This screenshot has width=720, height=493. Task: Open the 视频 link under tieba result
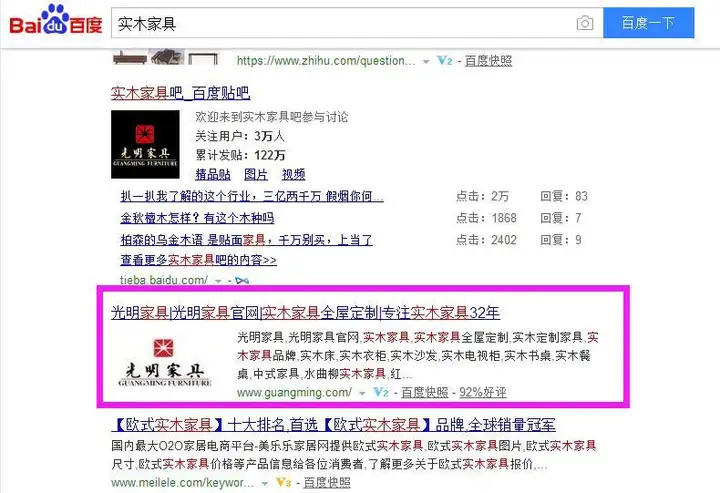pyautogui.click(x=293, y=174)
